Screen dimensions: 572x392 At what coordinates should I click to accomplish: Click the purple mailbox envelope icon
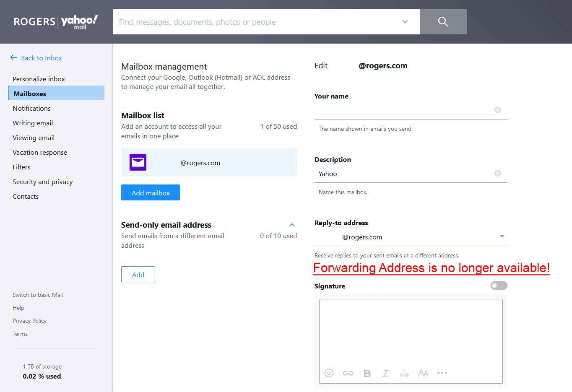click(x=138, y=162)
